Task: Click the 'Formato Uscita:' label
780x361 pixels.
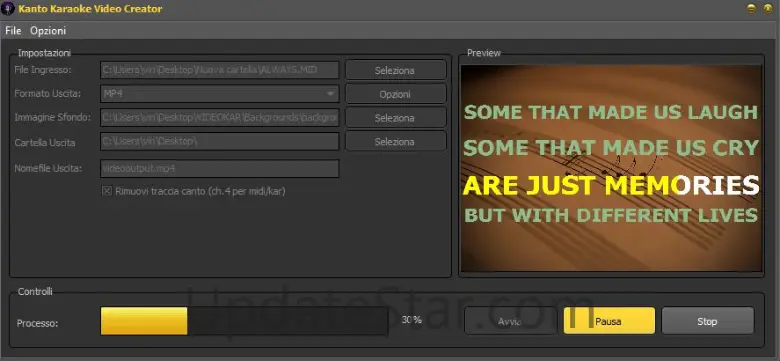Action: point(48,93)
